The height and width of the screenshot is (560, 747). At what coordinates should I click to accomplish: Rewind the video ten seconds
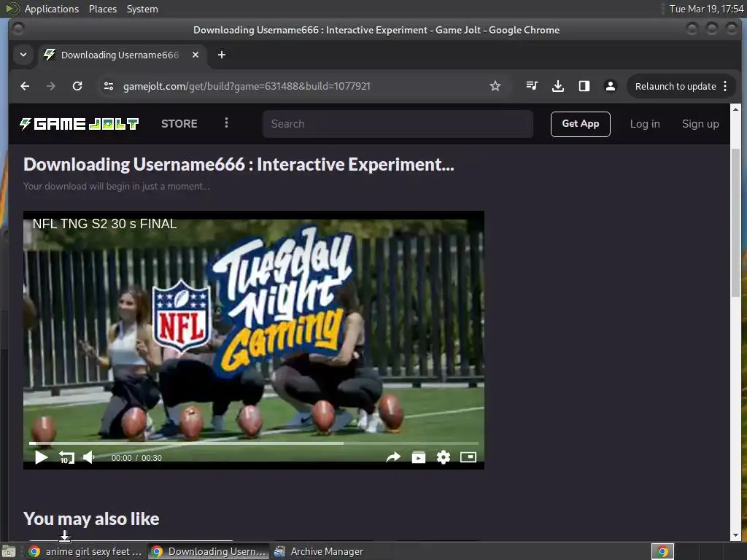click(x=66, y=458)
